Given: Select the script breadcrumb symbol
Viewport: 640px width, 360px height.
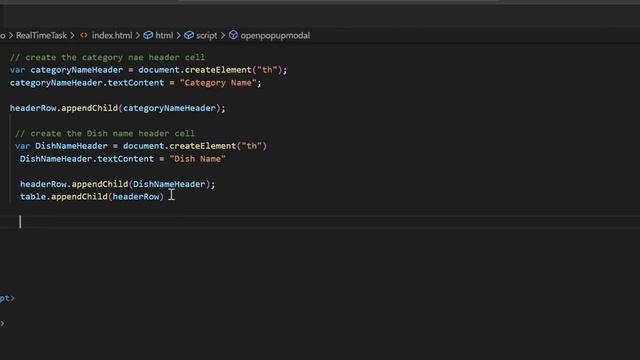Looking at the screenshot, I should (207, 36).
